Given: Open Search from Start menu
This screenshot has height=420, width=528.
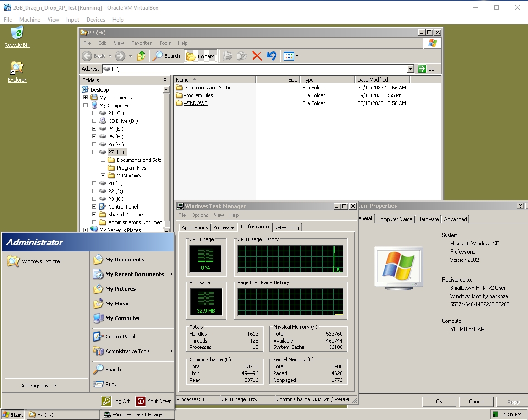Looking at the screenshot, I should tap(133, 370).
